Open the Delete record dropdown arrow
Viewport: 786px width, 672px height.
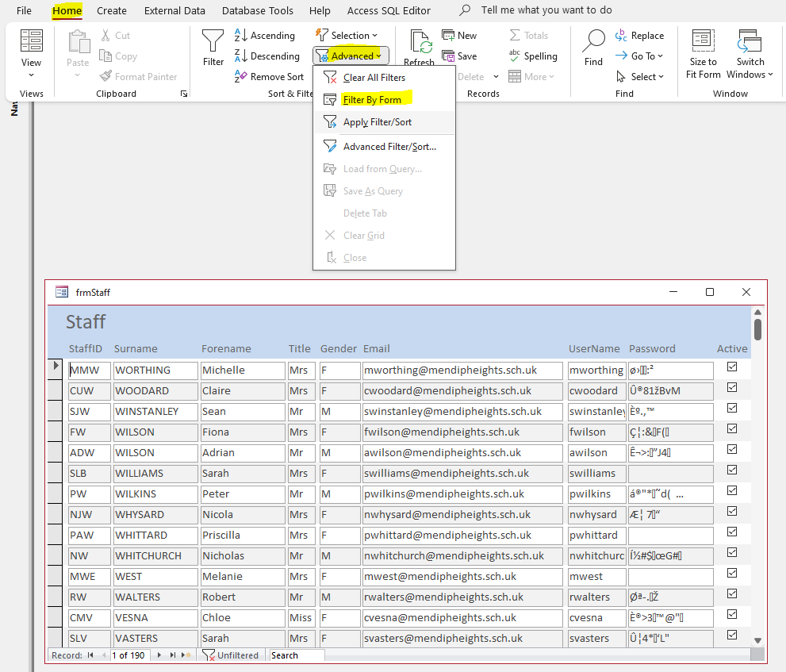497,77
